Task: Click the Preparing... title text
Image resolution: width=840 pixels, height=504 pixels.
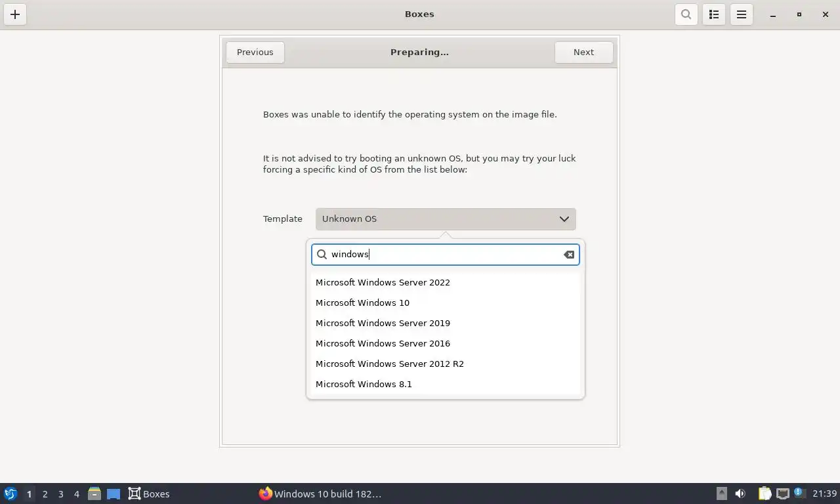Action: [419, 52]
